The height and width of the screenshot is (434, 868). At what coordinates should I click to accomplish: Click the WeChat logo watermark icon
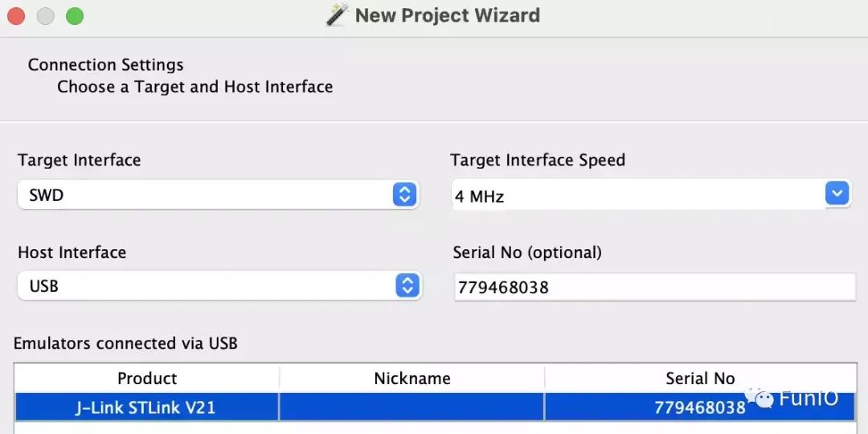[x=759, y=398]
